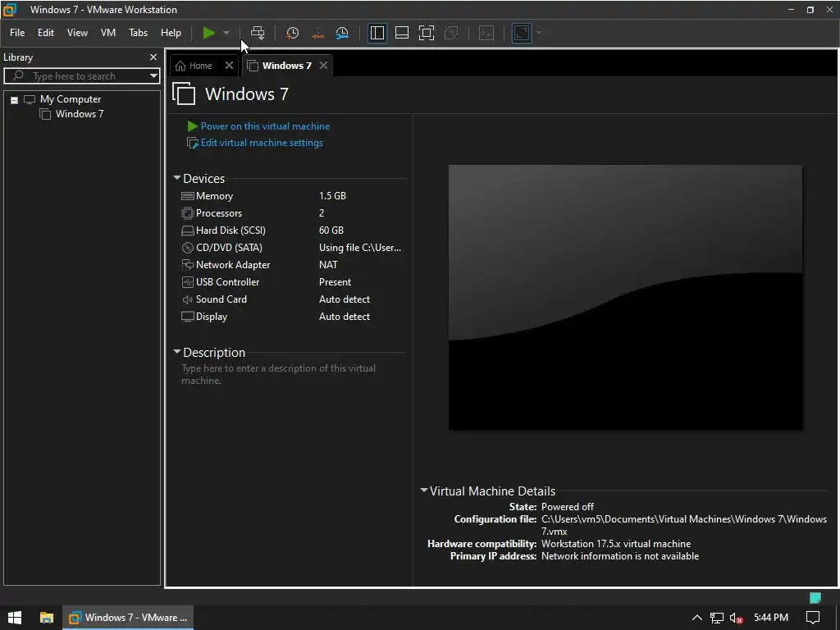
Task: Click the green Power On toolbar button
Action: (x=208, y=33)
